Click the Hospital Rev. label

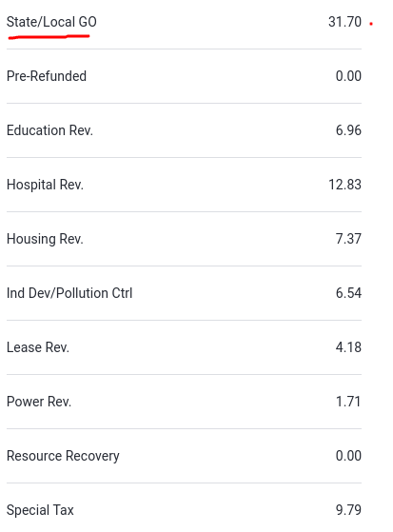click(x=45, y=185)
